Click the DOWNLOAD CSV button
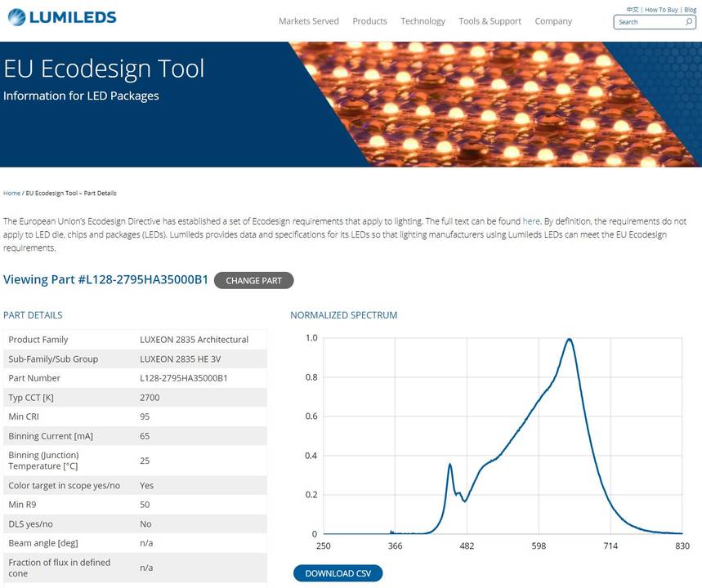 [338, 573]
